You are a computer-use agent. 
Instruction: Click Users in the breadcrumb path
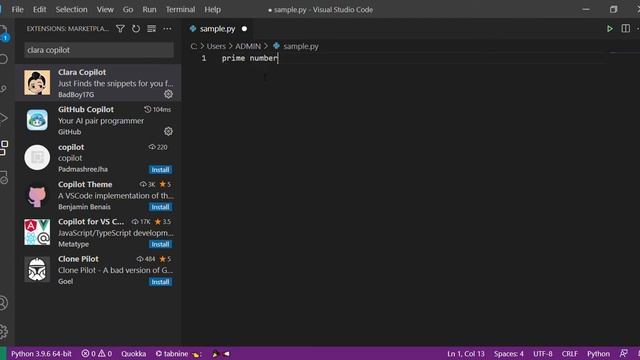(x=216, y=46)
